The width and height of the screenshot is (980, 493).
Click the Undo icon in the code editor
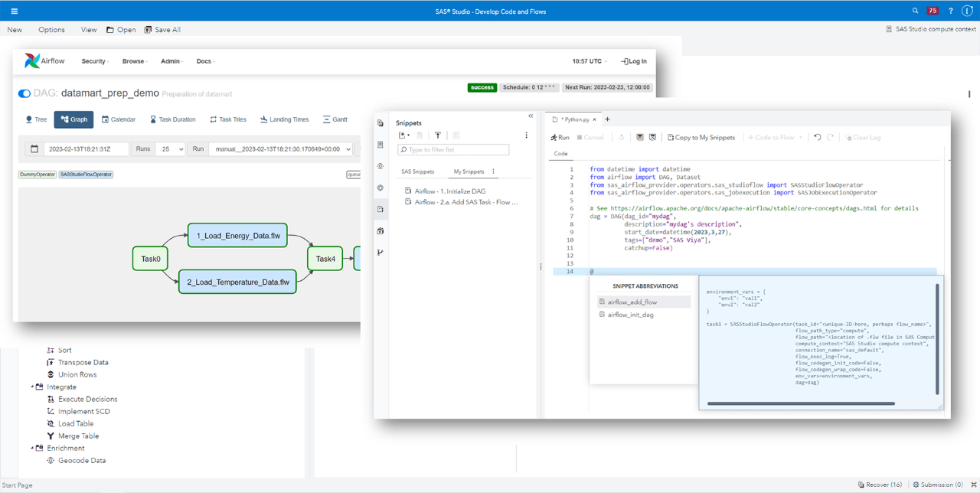(x=818, y=137)
